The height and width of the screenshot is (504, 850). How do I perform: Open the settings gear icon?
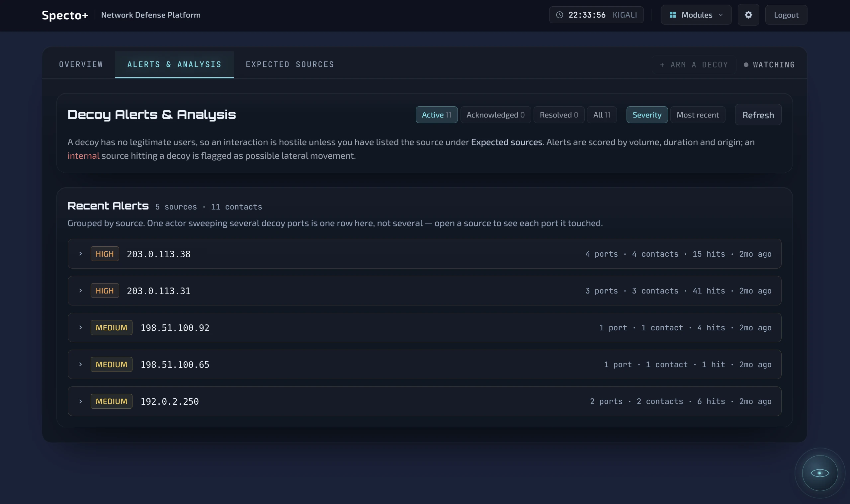click(x=748, y=15)
